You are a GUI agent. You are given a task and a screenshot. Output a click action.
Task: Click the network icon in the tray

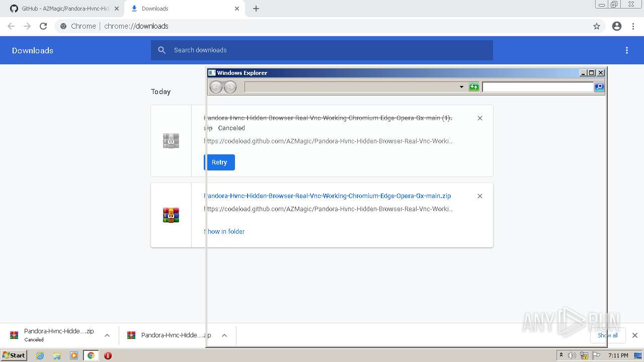(584, 355)
